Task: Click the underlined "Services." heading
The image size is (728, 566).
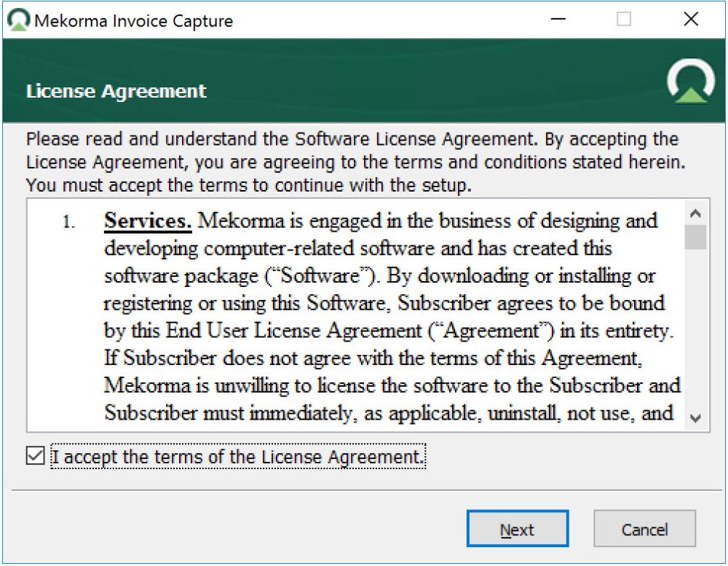Action: click(x=148, y=221)
